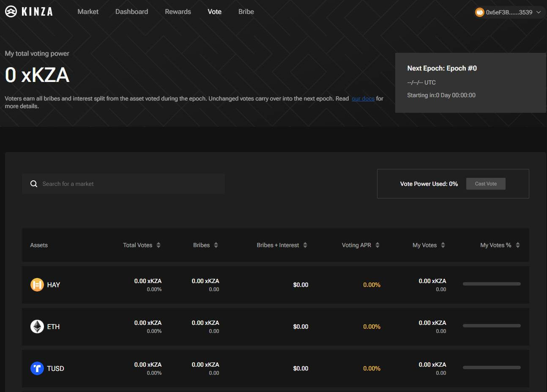
Task: Click HAY Bribes 0.00 xKZA value
Action: [205, 281]
